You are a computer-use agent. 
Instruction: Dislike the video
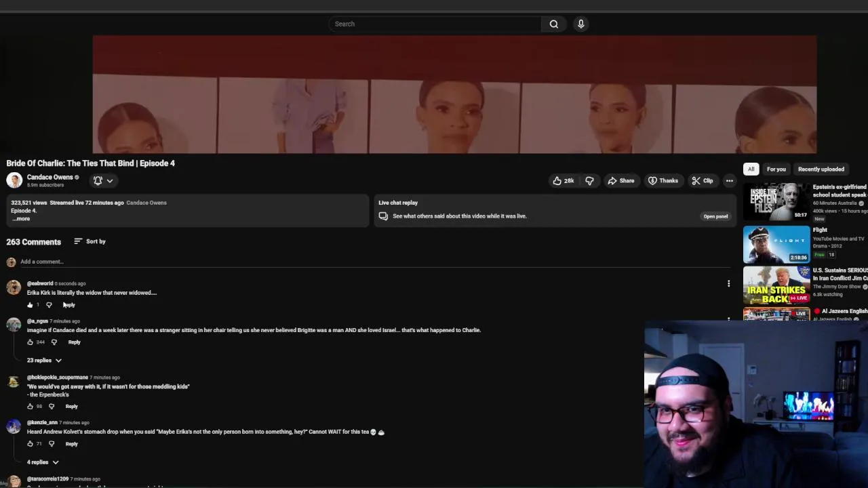pyautogui.click(x=589, y=181)
